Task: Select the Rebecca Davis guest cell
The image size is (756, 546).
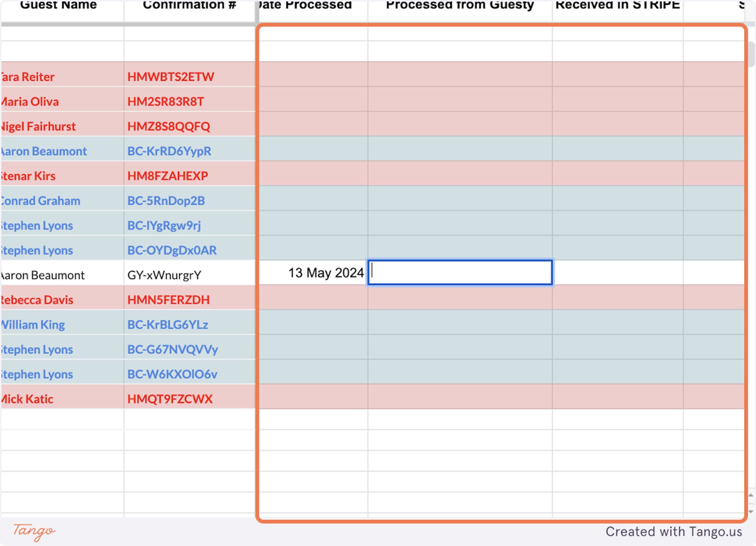Action: tap(62, 300)
